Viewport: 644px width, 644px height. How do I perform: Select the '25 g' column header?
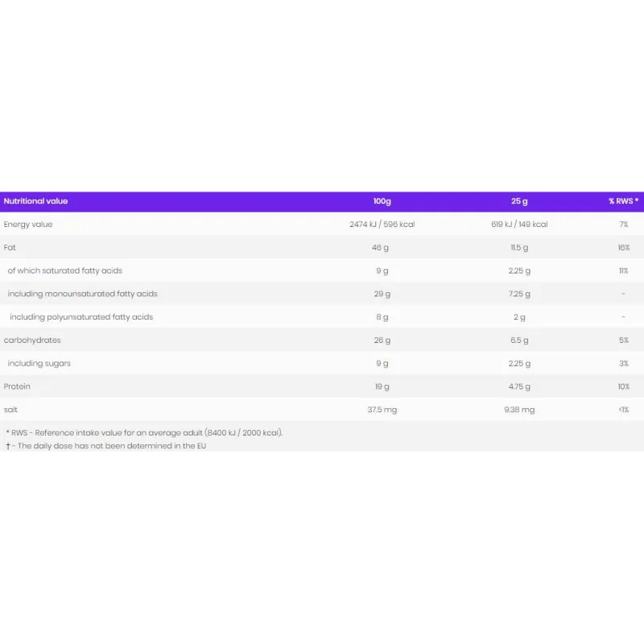pos(519,201)
